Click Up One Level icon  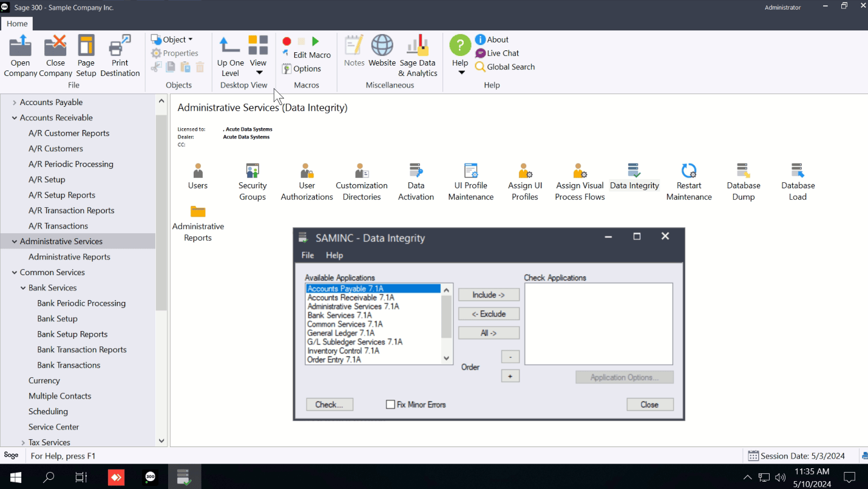[x=230, y=56]
